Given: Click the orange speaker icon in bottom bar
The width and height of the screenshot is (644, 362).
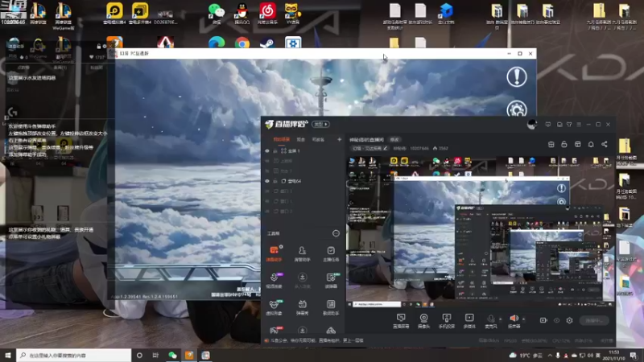Looking at the screenshot, I should click(x=514, y=319).
